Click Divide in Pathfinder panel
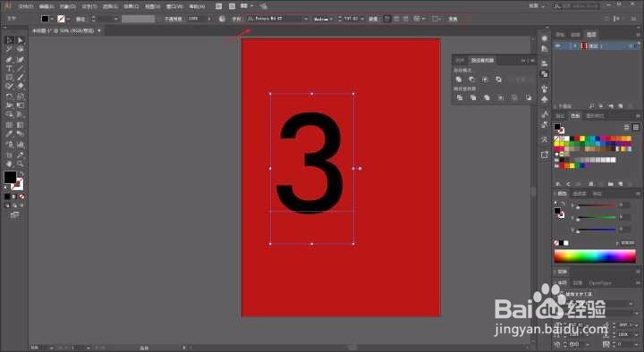The width and height of the screenshot is (644, 352). [x=460, y=97]
